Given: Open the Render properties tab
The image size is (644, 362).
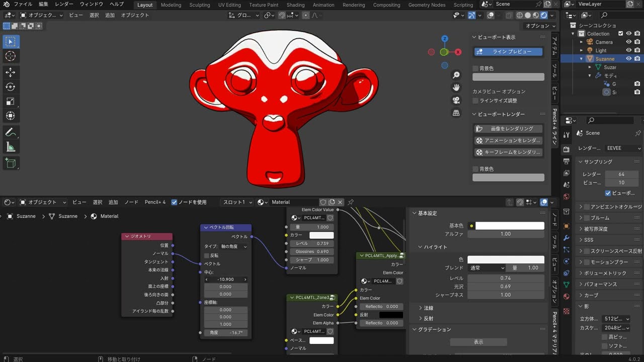Looking at the screenshot, I should point(567,149).
